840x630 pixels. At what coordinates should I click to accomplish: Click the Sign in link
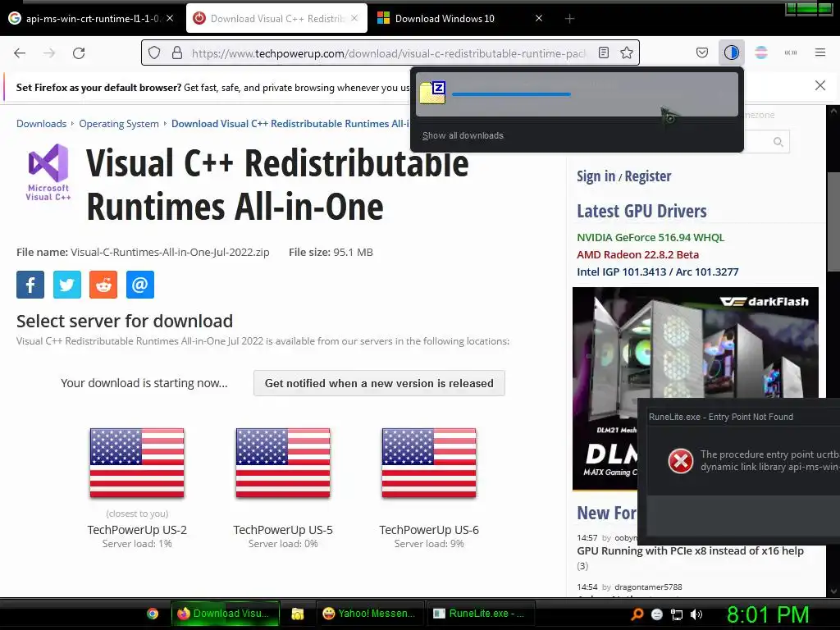pos(596,176)
